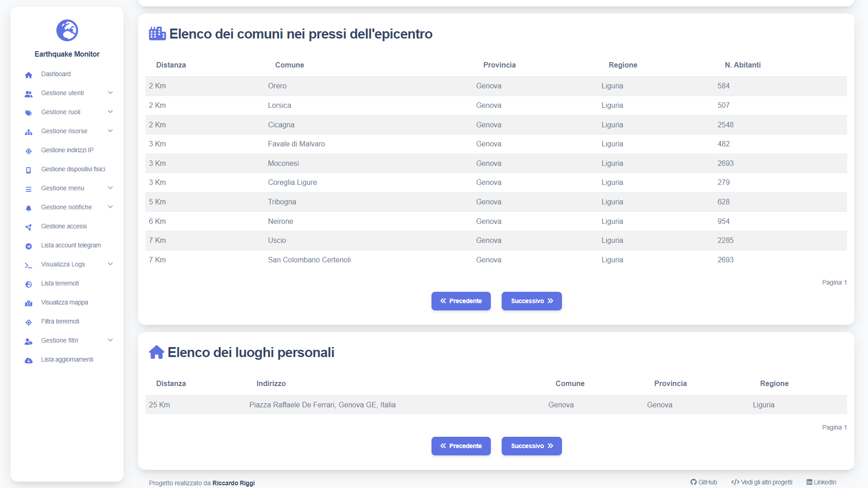The height and width of the screenshot is (488, 868).
Task: Click the Indirizzo column header
Action: [271, 383]
